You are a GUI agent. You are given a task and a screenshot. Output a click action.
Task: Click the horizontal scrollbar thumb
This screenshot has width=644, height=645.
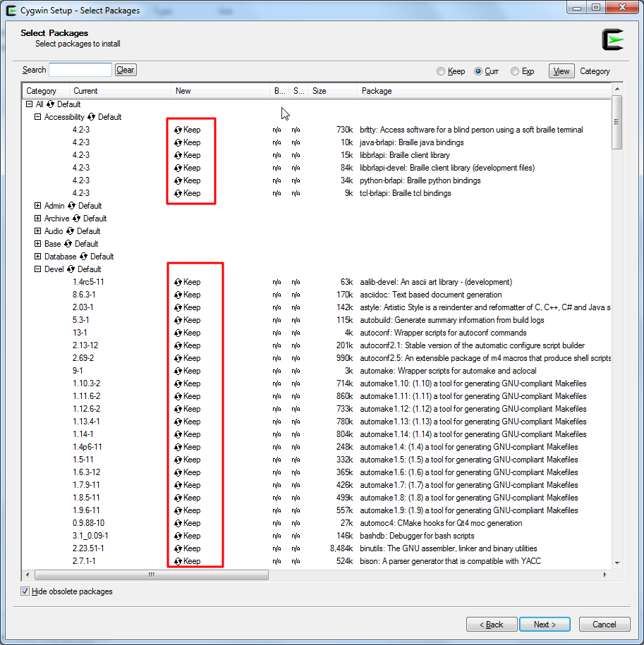click(152, 575)
